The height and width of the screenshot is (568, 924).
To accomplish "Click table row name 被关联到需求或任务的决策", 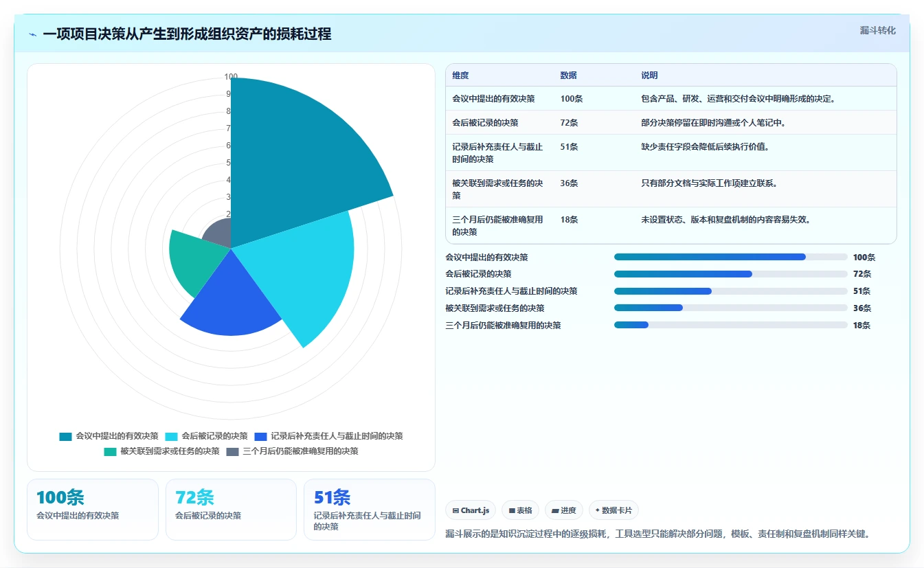I will (497, 190).
